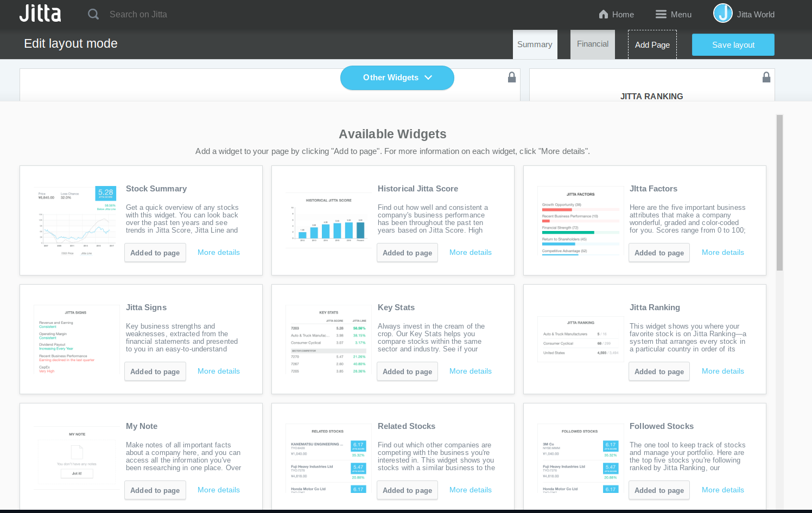
Task: Click Added to page for Related Stocks
Action: click(x=408, y=490)
